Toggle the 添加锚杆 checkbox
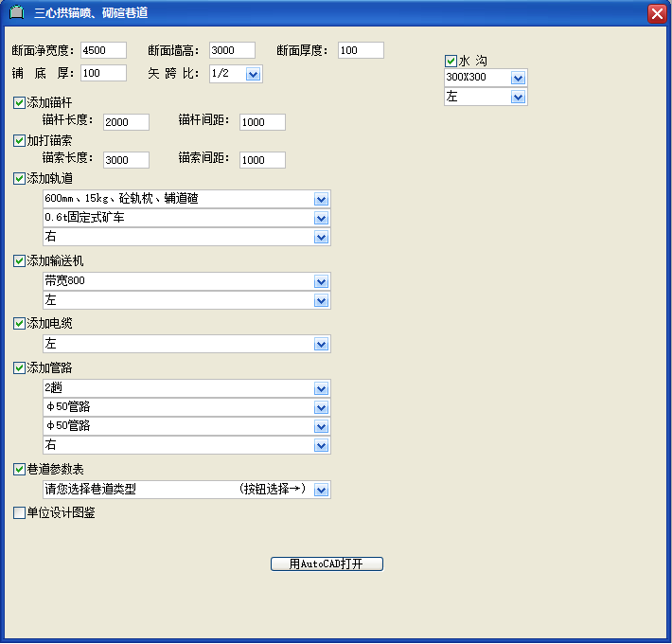This screenshot has width=672, height=644. pyautogui.click(x=20, y=102)
